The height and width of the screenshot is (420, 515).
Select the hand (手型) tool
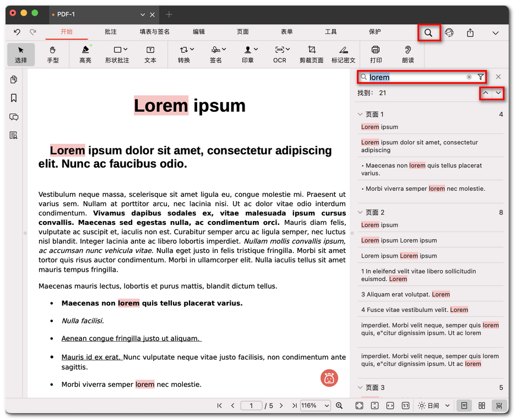[53, 54]
